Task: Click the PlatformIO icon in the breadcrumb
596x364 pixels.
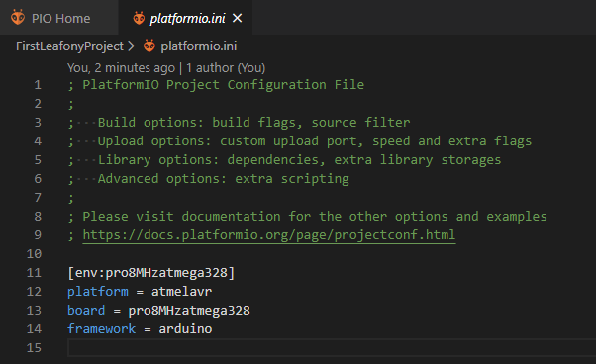Action: [x=149, y=45]
